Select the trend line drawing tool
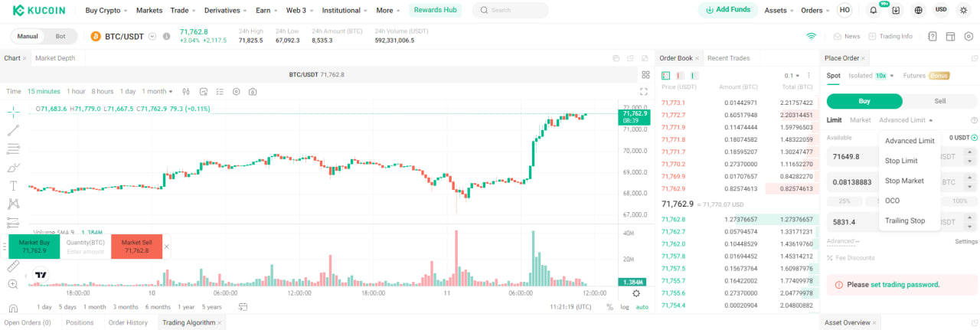This screenshot has width=980, height=330. [x=13, y=130]
